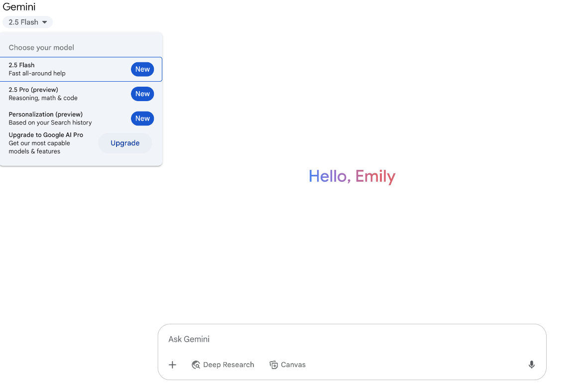588x392 pixels.
Task: Click the Deep Research icon
Action: (196, 365)
